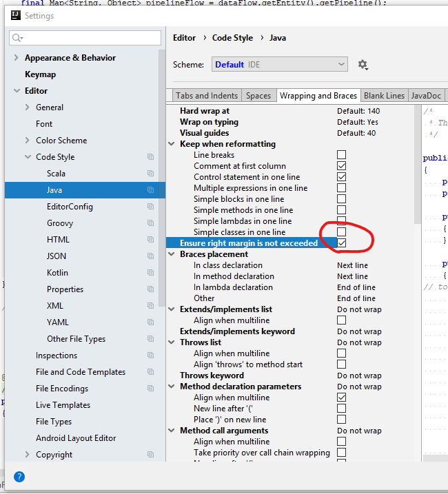
Task: Switch to Tabs and Indents tab
Action: [207, 96]
